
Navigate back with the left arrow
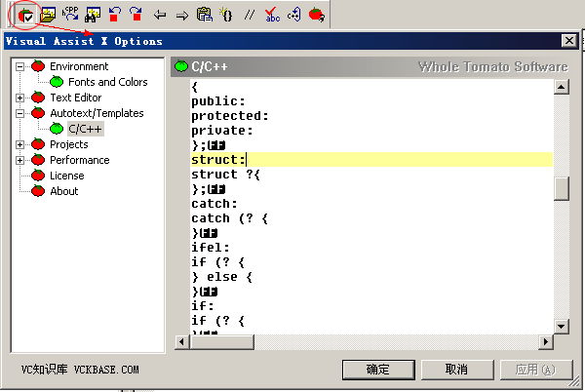click(160, 16)
